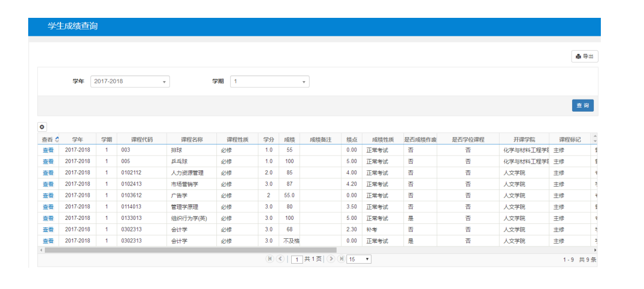Open 查看 link for 市场营销学 row
644x289 pixels.
[x=48, y=184]
